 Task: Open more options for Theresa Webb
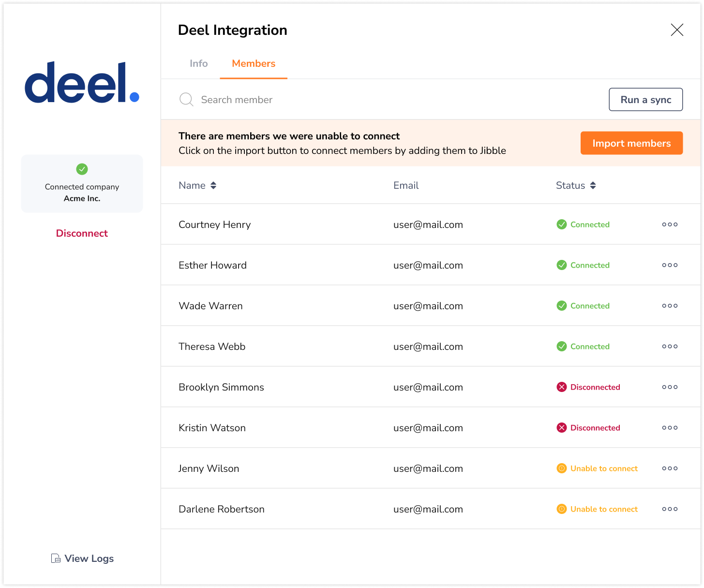(670, 347)
